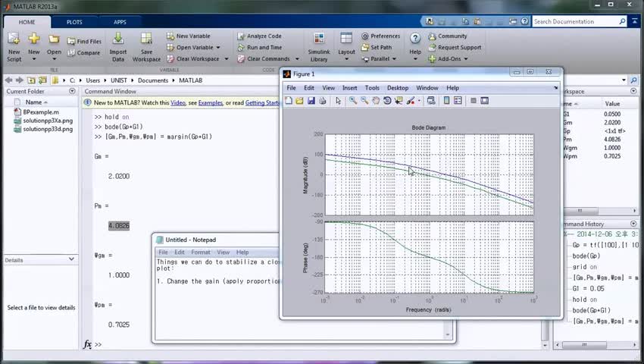The width and height of the screenshot is (644, 364).
Task: Open Figure 1 File menu
Action: click(x=291, y=88)
